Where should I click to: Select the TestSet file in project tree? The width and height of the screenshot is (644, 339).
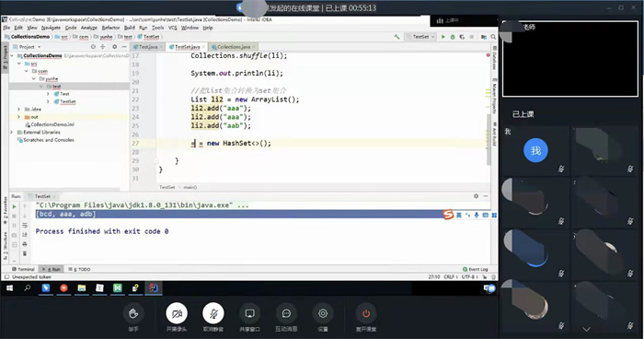pyautogui.click(x=68, y=101)
